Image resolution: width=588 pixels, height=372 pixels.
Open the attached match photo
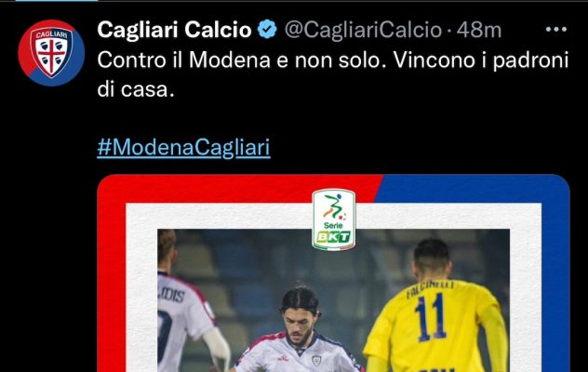tap(333, 300)
